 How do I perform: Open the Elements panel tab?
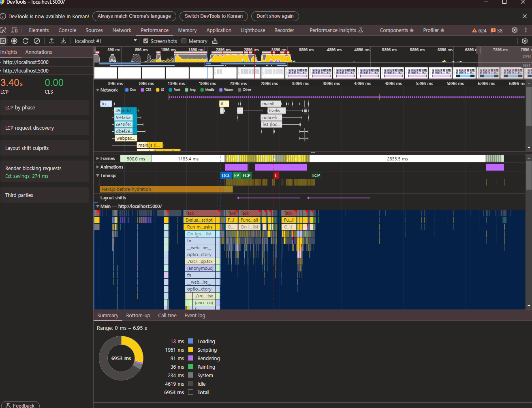(39, 30)
